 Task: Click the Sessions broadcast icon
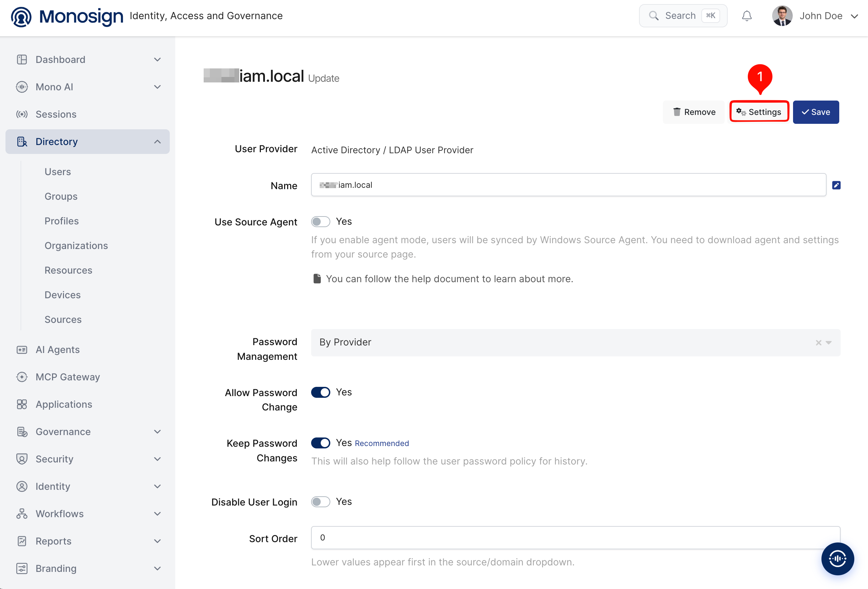(22, 114)
